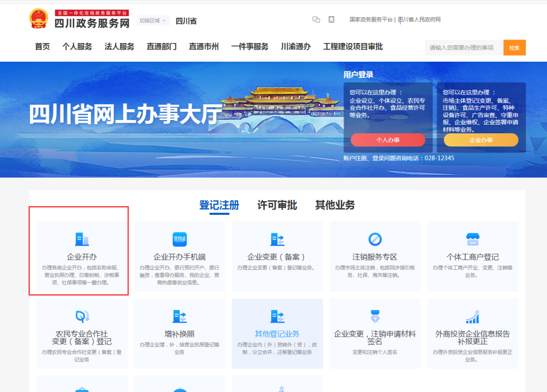Click the yellow 企业办事 button
547x392 pixels.
(x=481, y=140)
